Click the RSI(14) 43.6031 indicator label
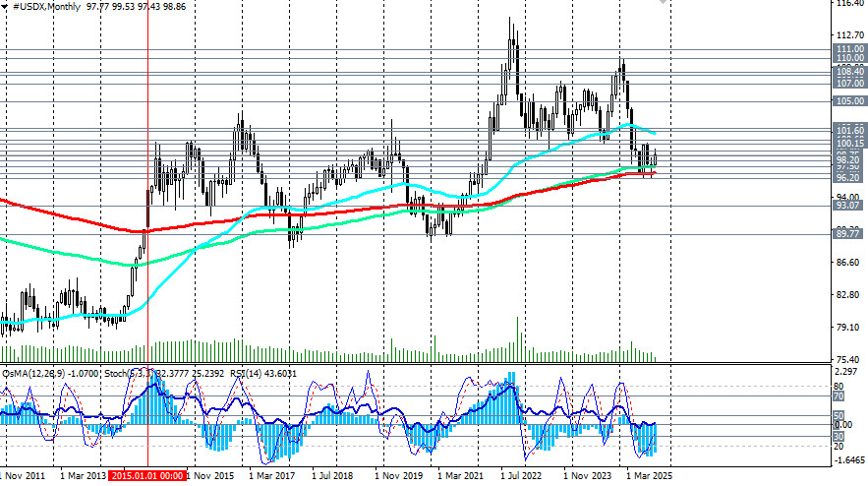Screen dimensions: 868x486 [x=262, y=374]
